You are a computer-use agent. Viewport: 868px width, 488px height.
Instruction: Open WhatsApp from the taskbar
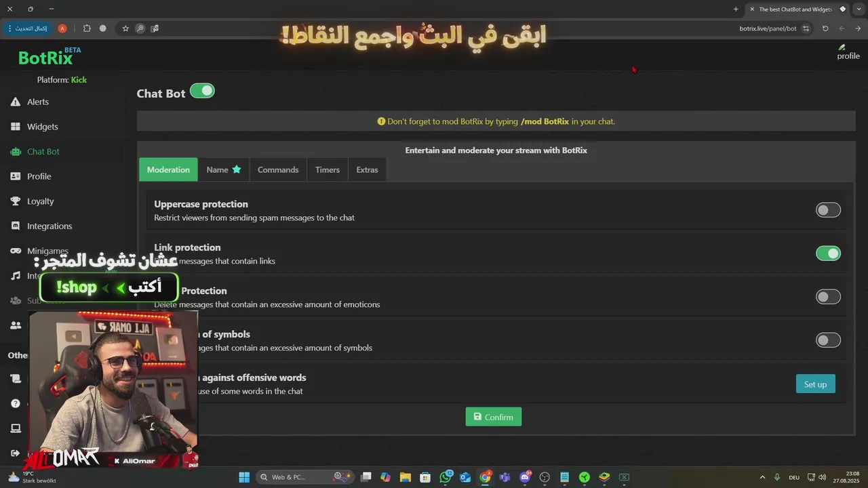point(446,477)
